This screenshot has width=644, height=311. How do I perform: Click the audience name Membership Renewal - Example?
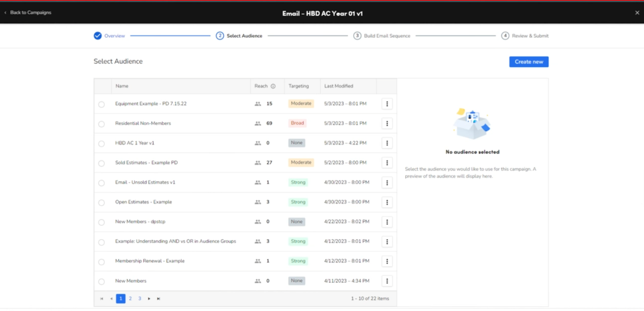pyautogui.click(x=150, y=261)
